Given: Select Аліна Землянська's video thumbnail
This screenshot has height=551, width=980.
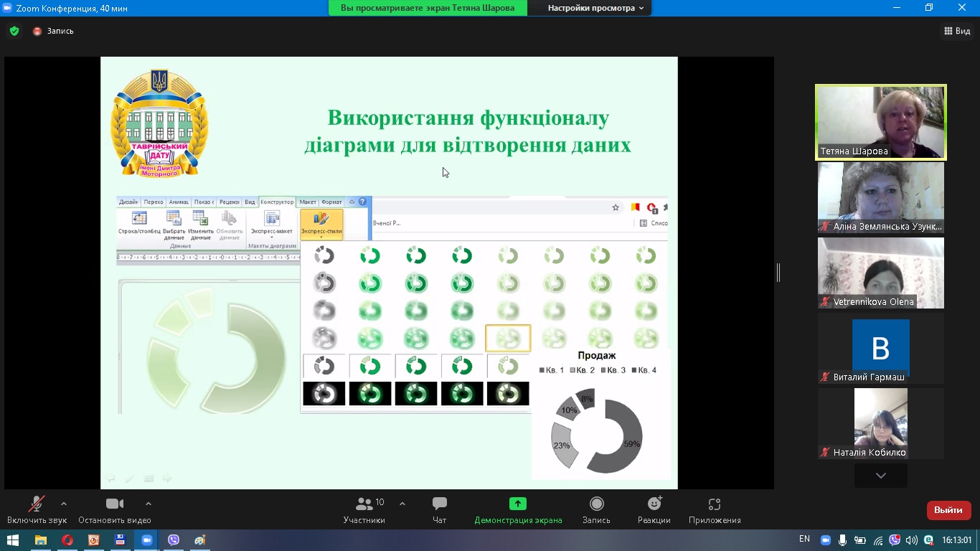Looking at the screenshot, I should (881, 197).
